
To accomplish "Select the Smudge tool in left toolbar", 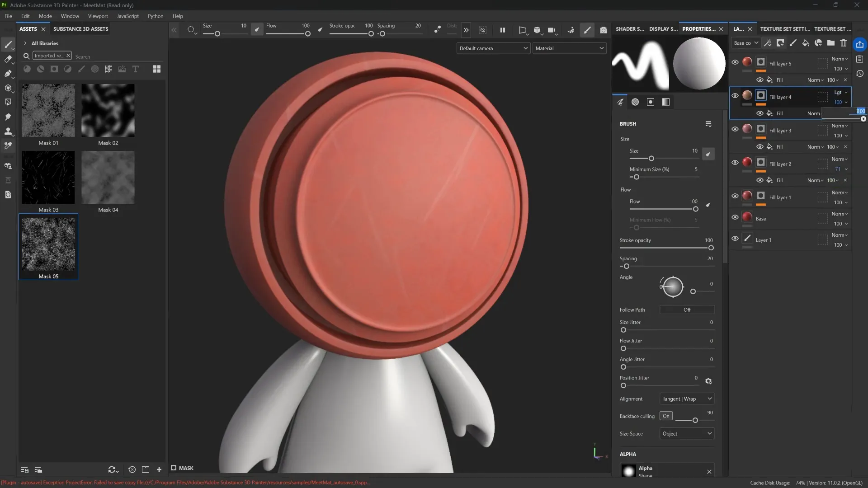I will click(8, 117).
